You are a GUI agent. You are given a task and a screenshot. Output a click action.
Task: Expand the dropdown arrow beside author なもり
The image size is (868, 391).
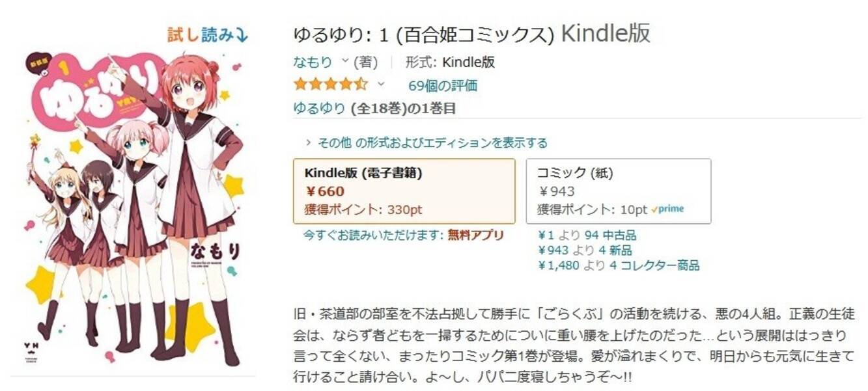click(345, 62)
